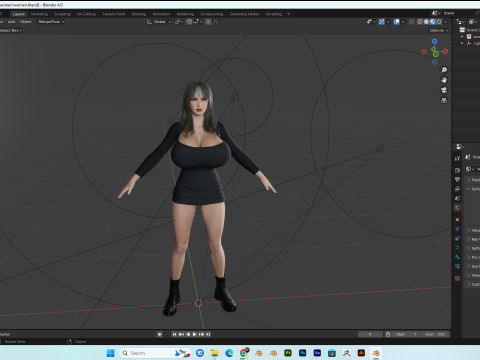Screen dimensions: 480x360
Task: Open the Select Box tool dropdown
Action: pyautogui.click(x=10, y=30)
